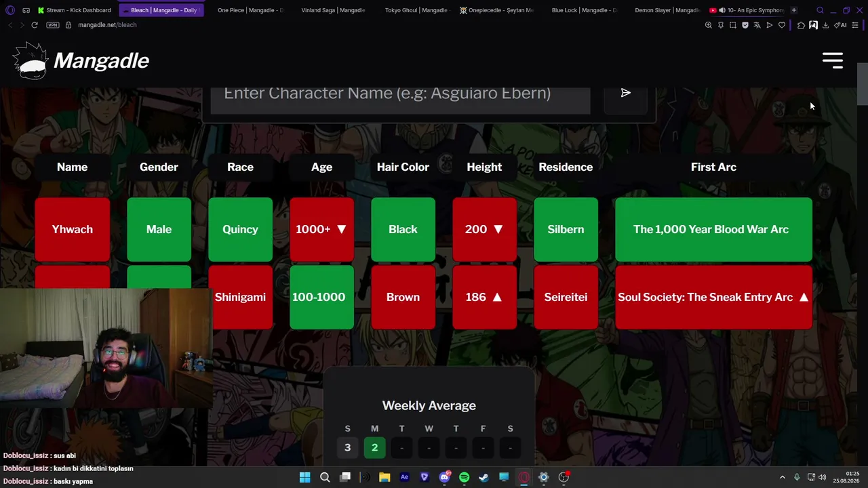Toggle the VPN badge in address bar
Screen dimensions: 868x488
[x=53, y=25]
